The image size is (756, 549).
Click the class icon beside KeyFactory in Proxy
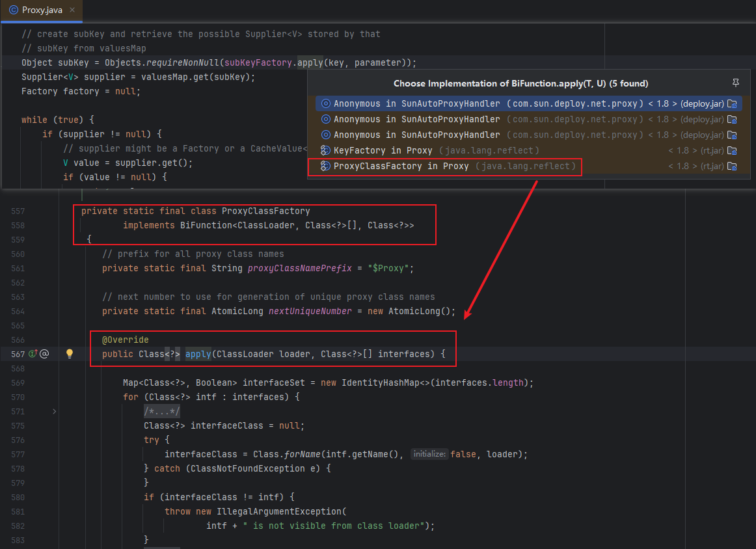pos(325,151)
